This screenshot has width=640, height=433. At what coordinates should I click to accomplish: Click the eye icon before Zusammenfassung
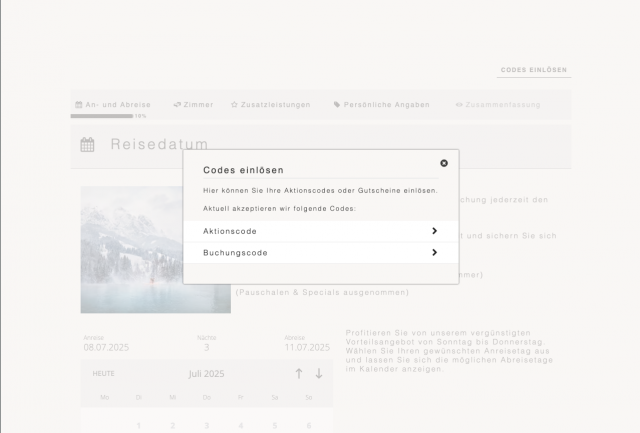point(459,105)
